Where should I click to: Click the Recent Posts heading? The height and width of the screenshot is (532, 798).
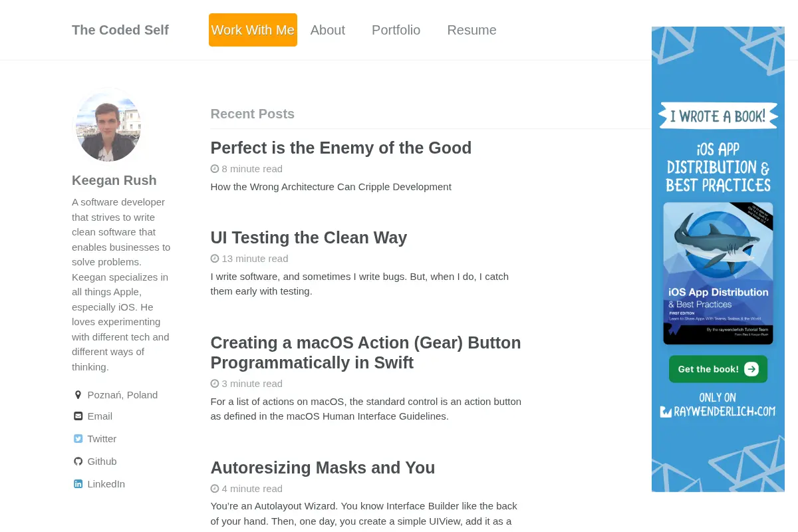coord(253,114)
